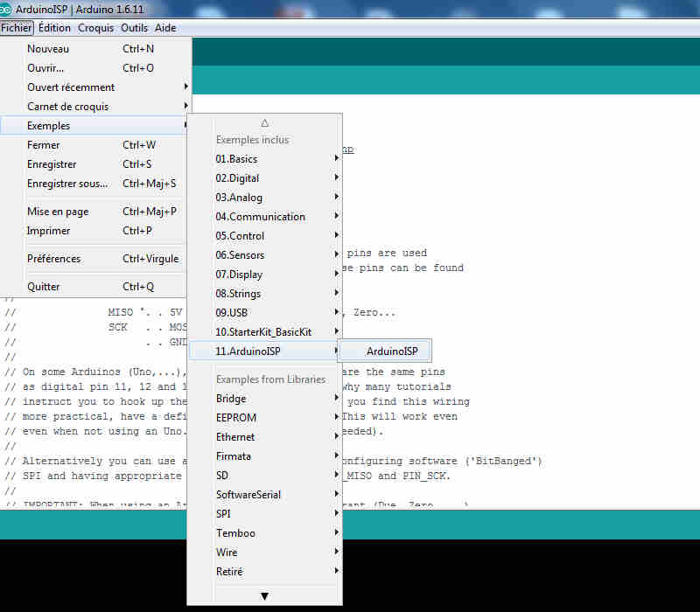
Task: Open SD library examples
Action: [x=265, y=475]
